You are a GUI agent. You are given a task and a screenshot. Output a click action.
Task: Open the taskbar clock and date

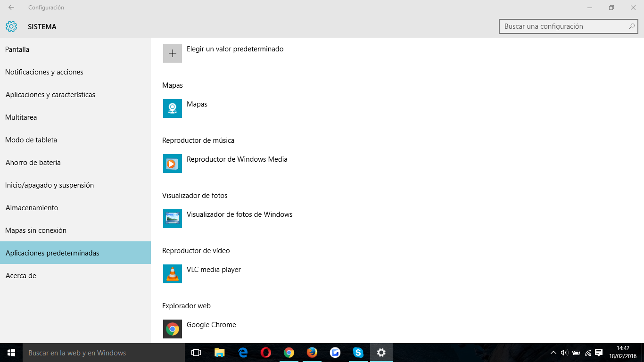(x=623, y=353)
